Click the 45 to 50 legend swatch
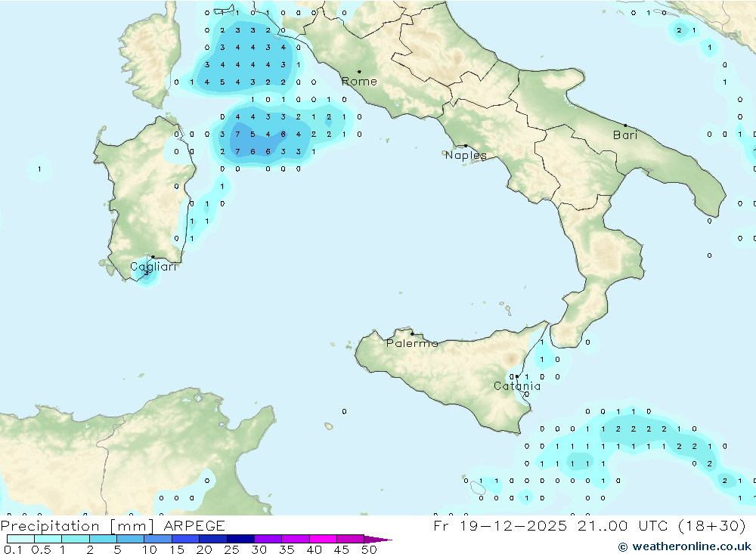 click(x=350, y=539)
